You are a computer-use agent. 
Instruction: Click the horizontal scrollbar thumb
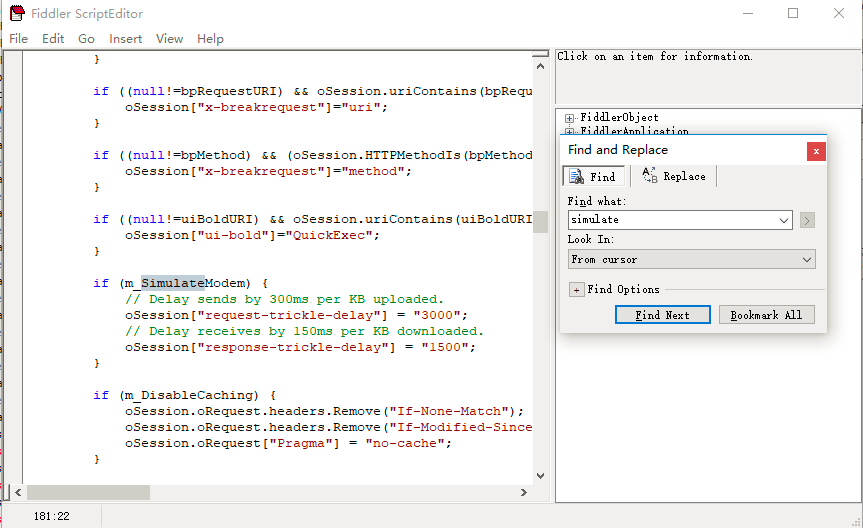[x=88, y=492]
